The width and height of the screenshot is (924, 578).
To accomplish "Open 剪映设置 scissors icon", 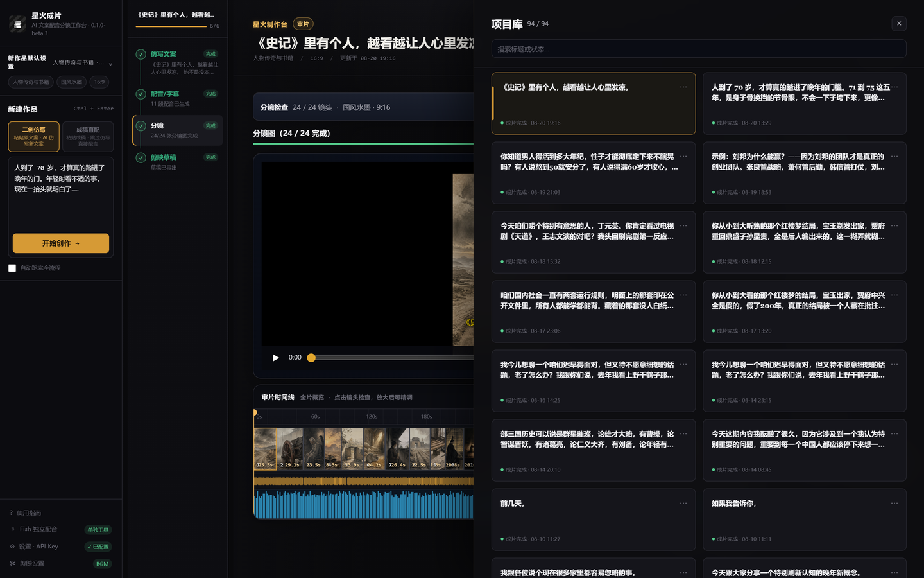I will pyautogui.click(x=12, y=563).
